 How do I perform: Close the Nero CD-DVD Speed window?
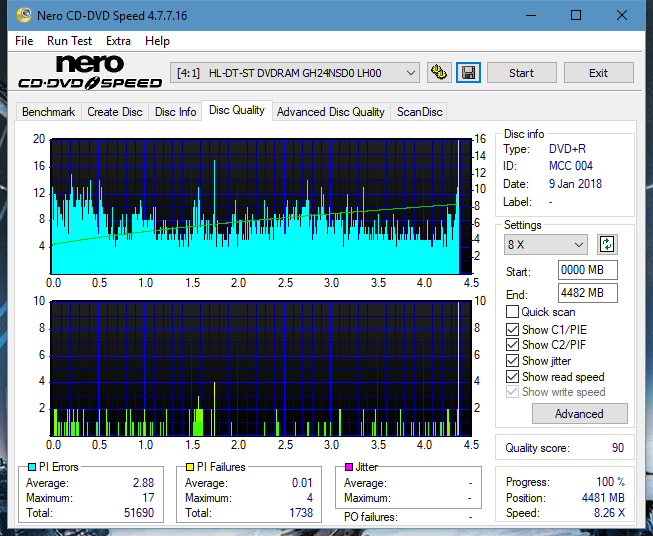pos(622,15)
